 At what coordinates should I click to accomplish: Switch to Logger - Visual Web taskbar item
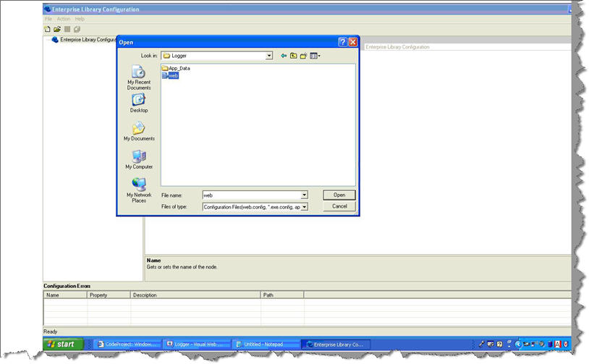coord(198,344)
